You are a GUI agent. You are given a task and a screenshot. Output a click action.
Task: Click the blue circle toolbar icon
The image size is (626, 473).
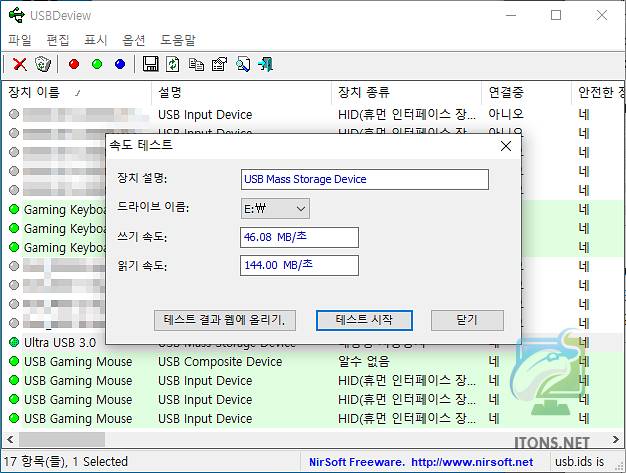click(x=120, y=64)
